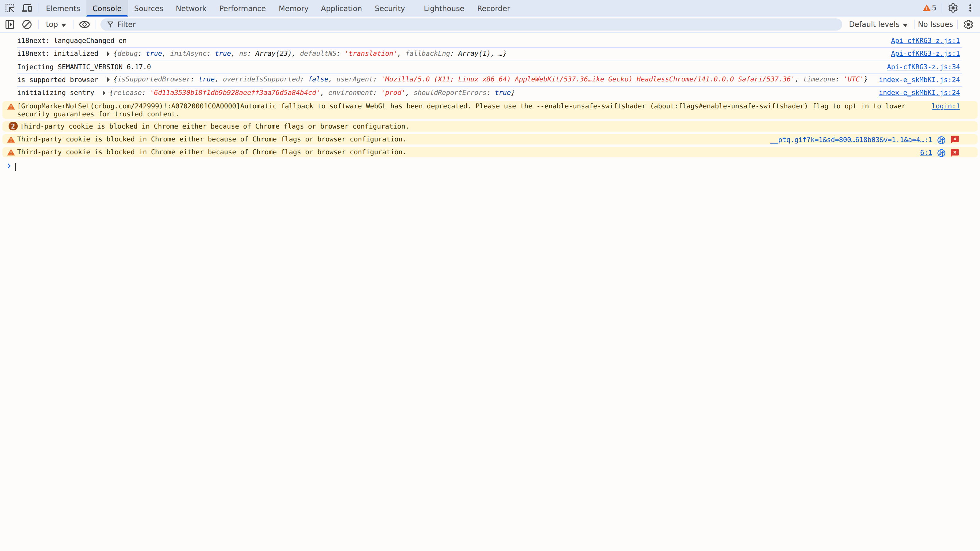Click the console prompt input line
The width and height of the screenshot is (980, 551).
[x=495, y=167]
